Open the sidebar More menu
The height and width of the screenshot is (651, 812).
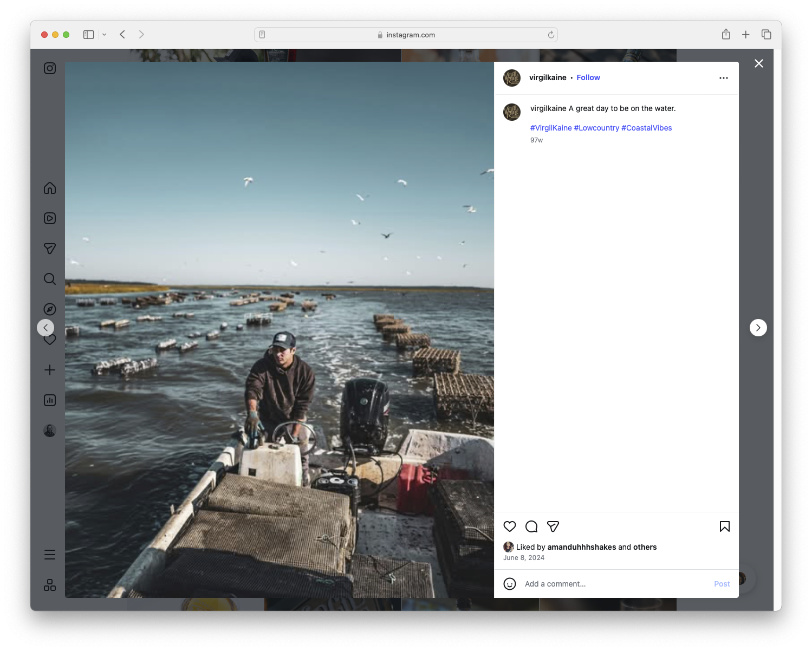pos(49,554)
